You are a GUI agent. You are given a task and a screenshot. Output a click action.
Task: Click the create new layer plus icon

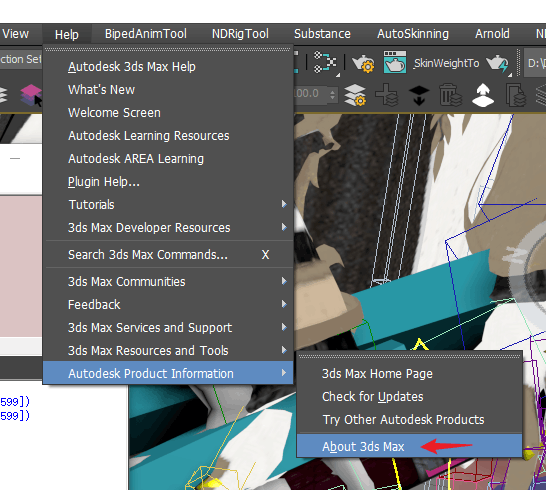(x=387, y=95)
